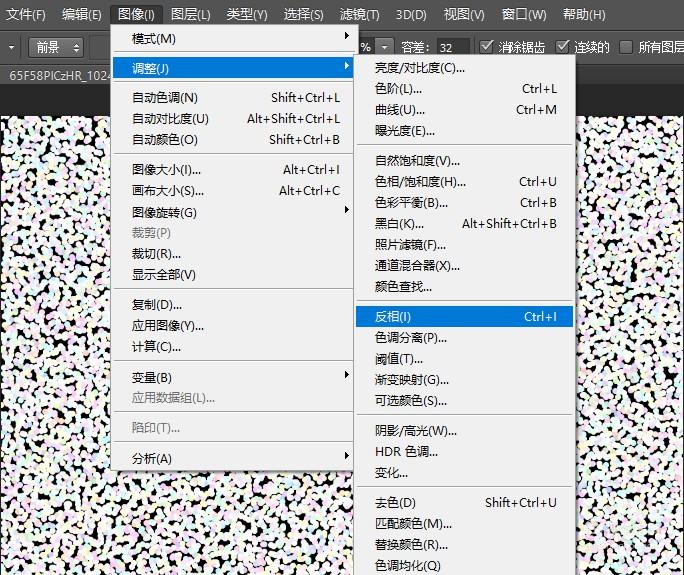The image size is (684, 575).
Task: Open 渐变映射(G) adjustment
Action: [464, 380]
